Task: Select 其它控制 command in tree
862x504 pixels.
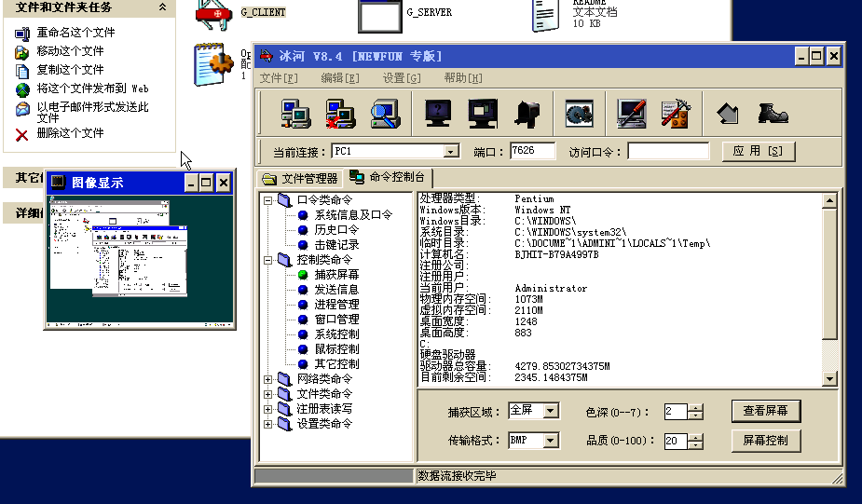Action: tap(336, 364)
